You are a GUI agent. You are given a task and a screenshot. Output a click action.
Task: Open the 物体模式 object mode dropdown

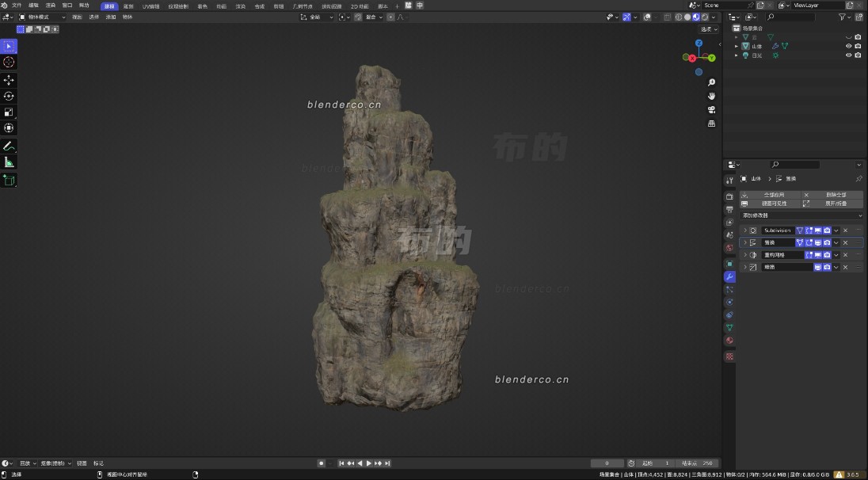click(43, 17)
